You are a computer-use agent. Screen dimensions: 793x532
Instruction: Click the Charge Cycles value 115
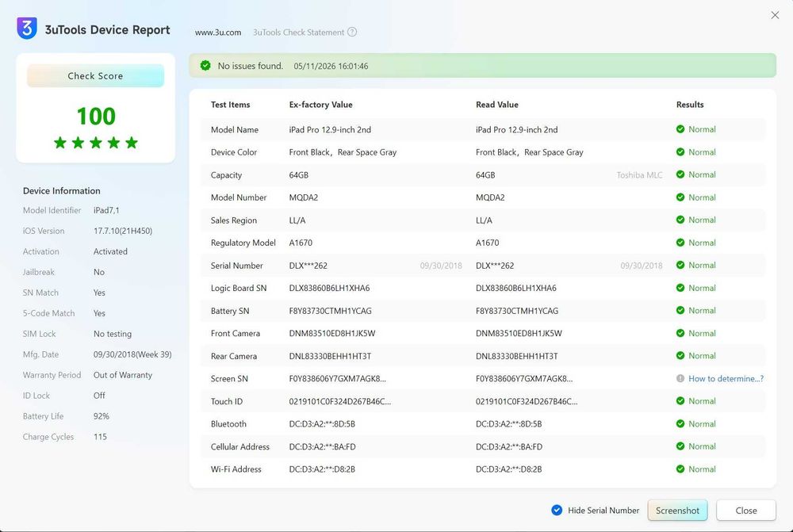pyautogui.click(x=100, y=436)
